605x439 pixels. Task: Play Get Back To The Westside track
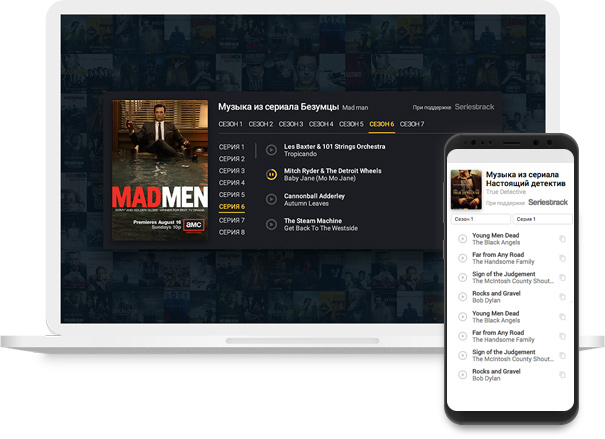(x=272, y=224)
